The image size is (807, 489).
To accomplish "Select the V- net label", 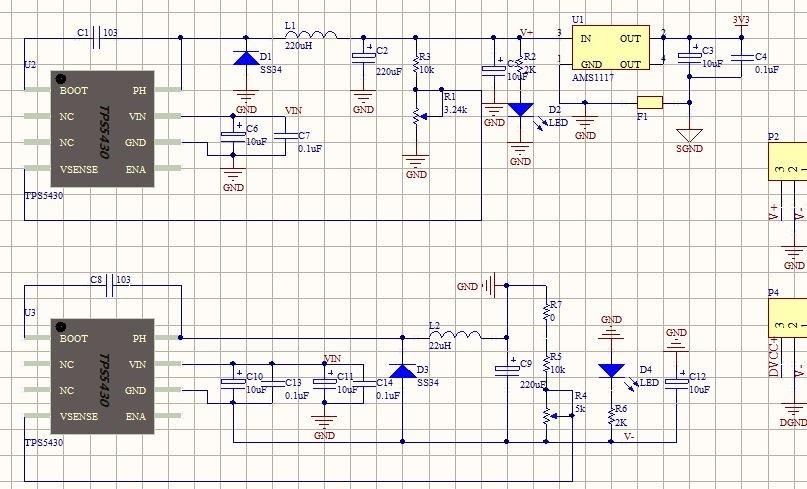I will (629, 436).
